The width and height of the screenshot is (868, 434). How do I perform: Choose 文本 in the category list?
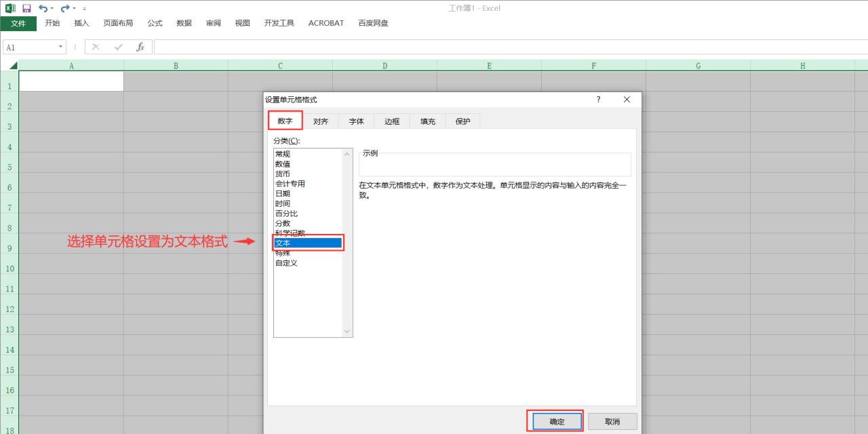pyautogui.click(x=308, y=243)
